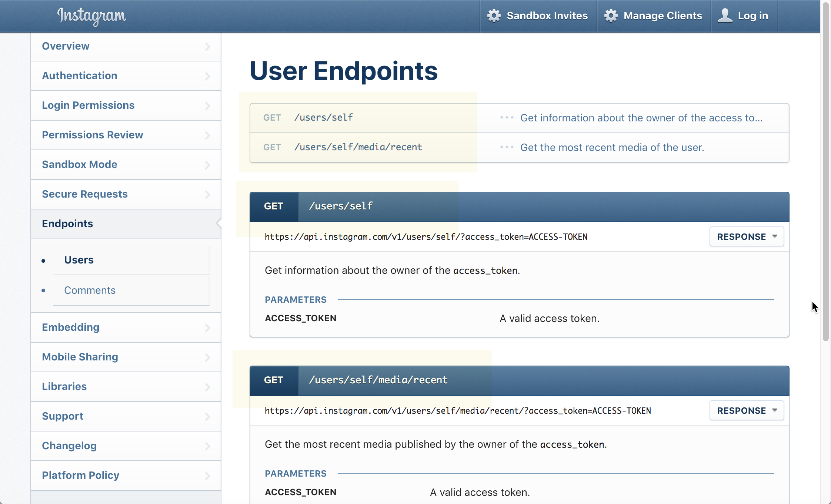The height and width of the screenshot is (504, 831).
Task: Click chevron arrow on Overview row
Action: tap(207, 47)
